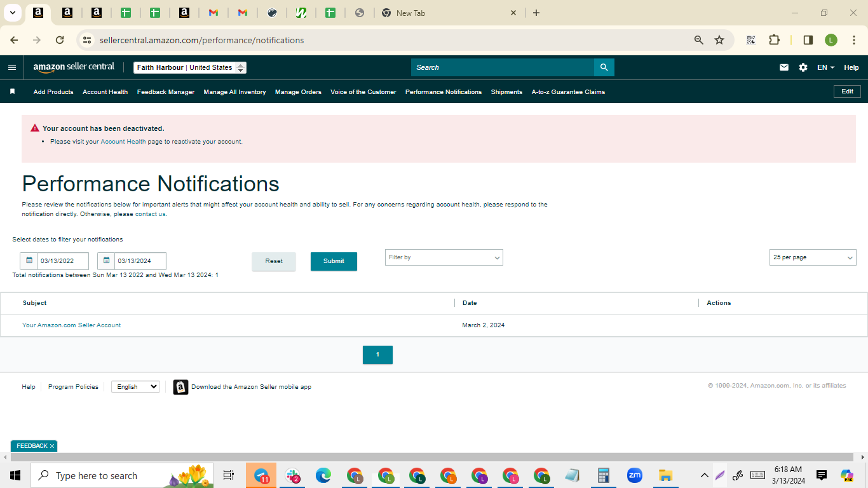The width and height of the screenshot is (868, 488).
Task: Close the FEEDBACK tab
Action: (x=52, y=446)
